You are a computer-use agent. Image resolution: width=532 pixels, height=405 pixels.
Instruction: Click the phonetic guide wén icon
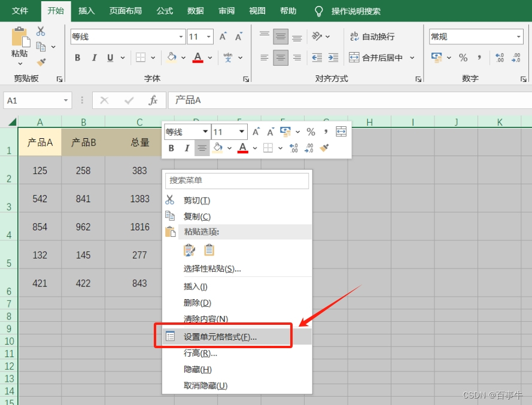click(228, 57)
